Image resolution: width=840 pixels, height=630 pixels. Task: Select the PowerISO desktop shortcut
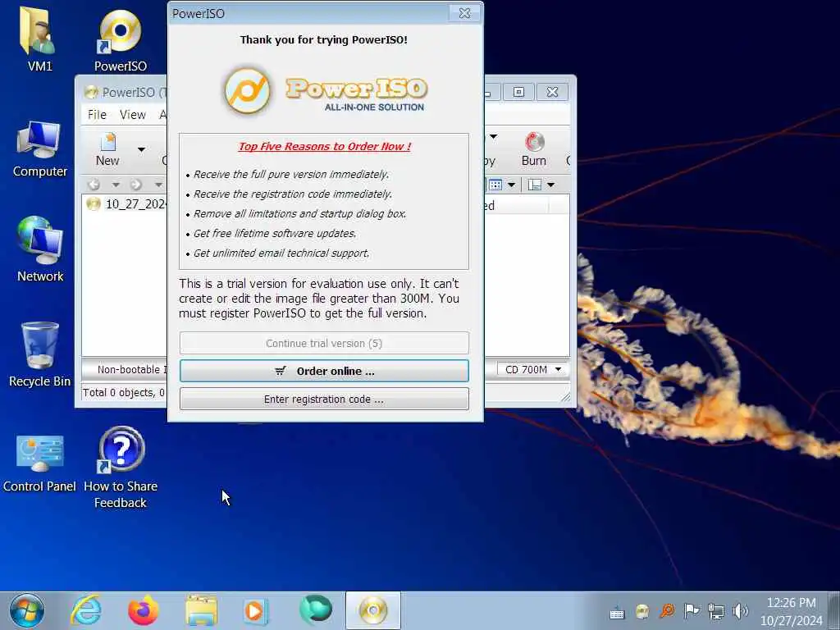pyautogui.click(x=120, y=41)
